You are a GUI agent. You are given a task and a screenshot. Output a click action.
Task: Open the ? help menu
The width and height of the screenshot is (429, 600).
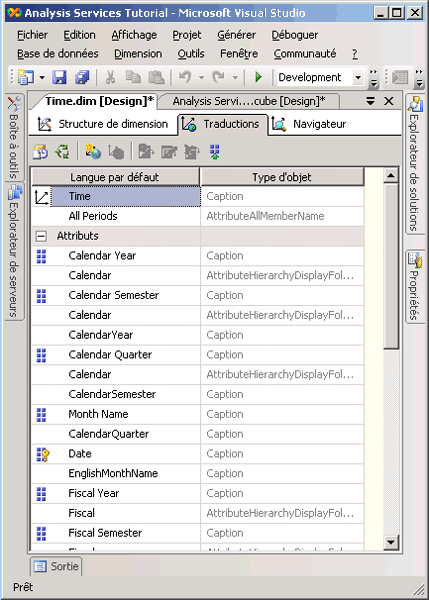coord(355,54)
